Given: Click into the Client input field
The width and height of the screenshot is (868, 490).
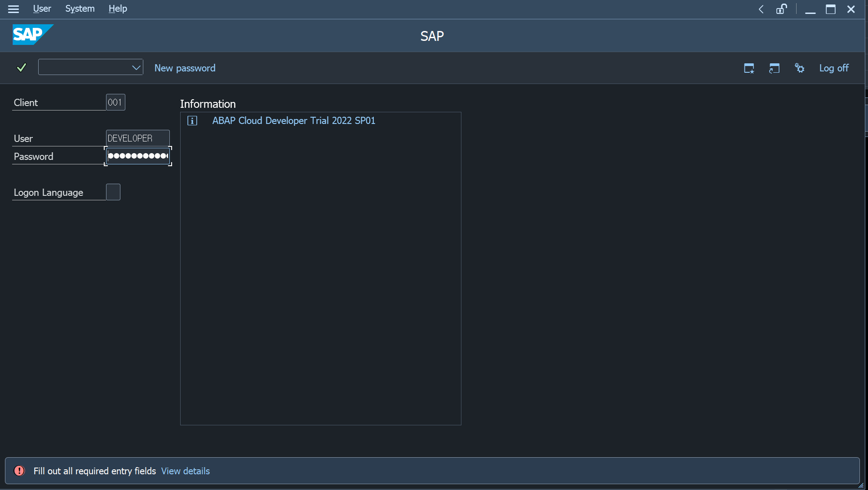Looking at the screenshot, I should 115,102.
